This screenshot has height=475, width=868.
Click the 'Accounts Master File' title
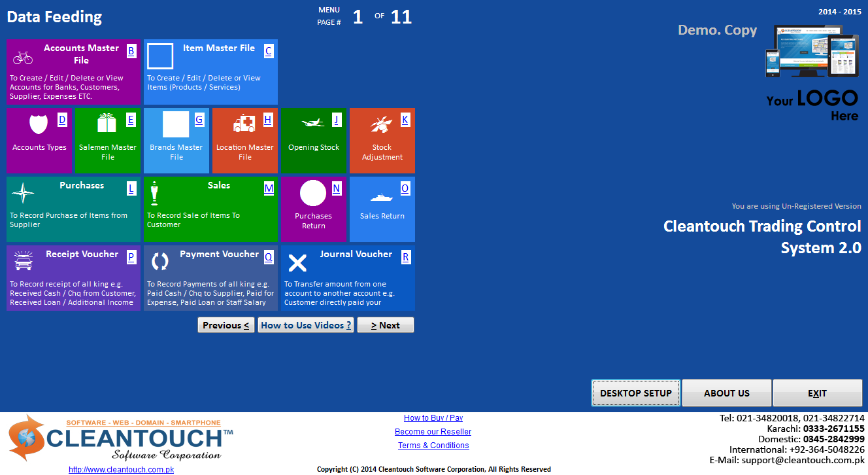[81, 54]
